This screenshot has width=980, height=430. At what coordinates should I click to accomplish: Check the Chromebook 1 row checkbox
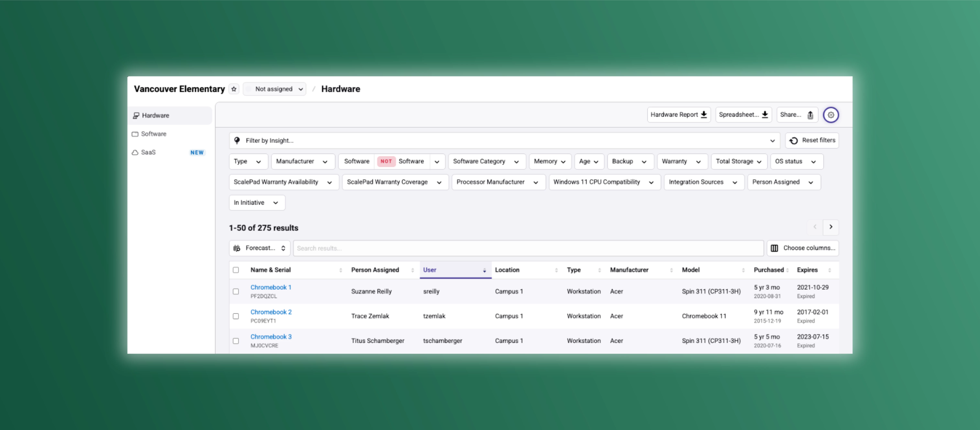coord(236,292)
